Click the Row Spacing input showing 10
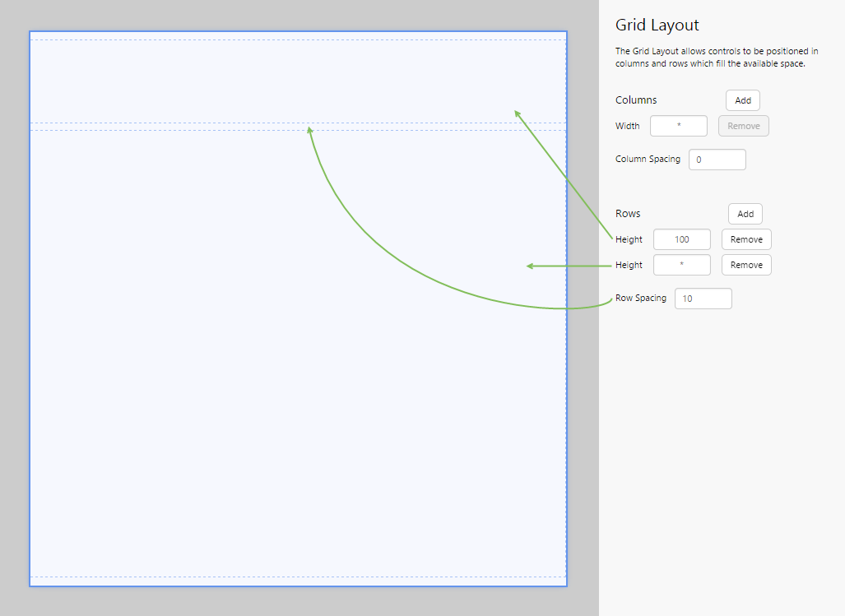Image resolution: width=845 pixels, height=616 pixels. (x=703, y=298)
